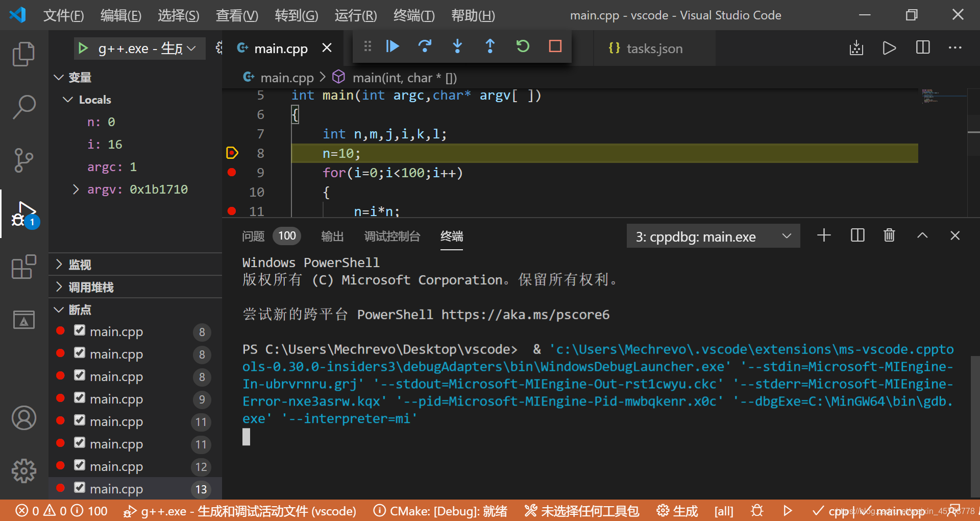Uncheck main.cpp breakpoint at line 12

point(80,465)
